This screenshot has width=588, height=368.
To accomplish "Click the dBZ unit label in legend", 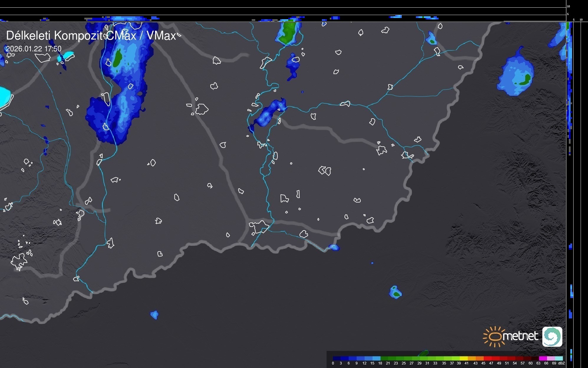I will 561,363.
